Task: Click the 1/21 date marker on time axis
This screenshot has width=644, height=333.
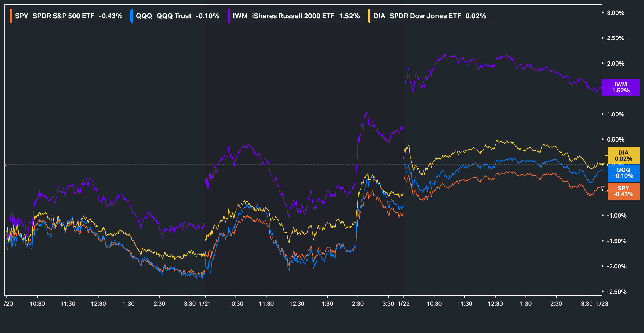Action: (x=205, y=303)
